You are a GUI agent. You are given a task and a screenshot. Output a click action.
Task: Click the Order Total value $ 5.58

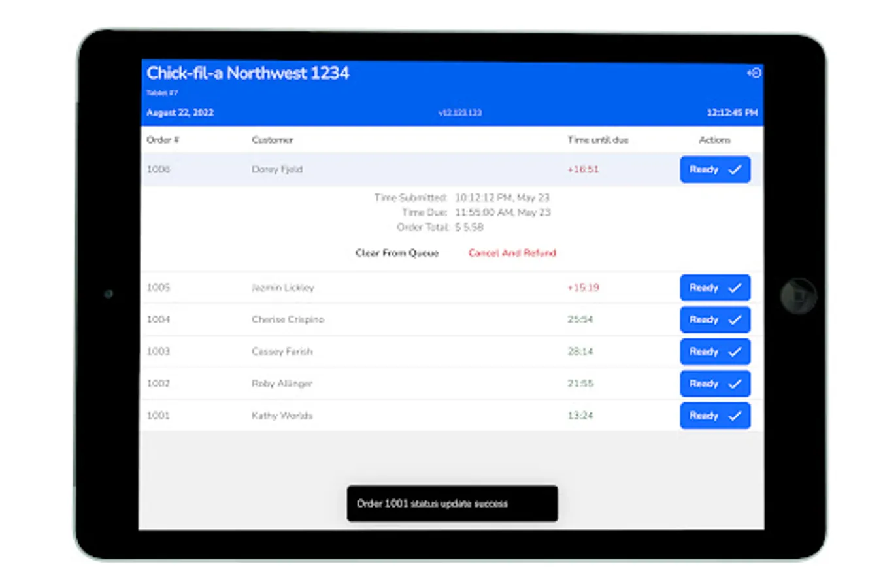469,227
